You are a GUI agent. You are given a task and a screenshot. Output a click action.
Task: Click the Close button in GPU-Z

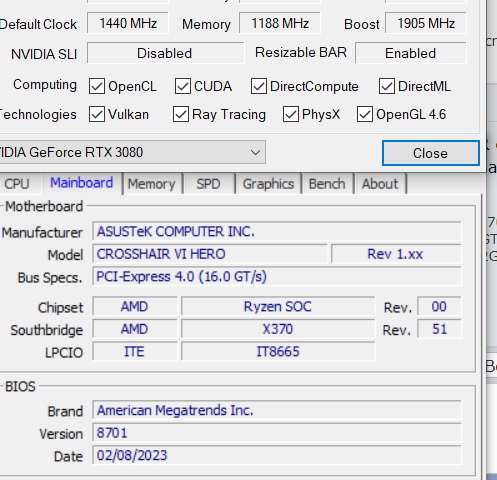coord(431,153)
